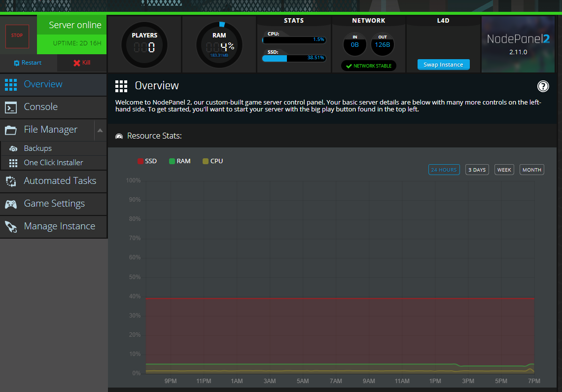Click the red STOP icon
This screenshot has width=562, height=392.
(18, 36)
